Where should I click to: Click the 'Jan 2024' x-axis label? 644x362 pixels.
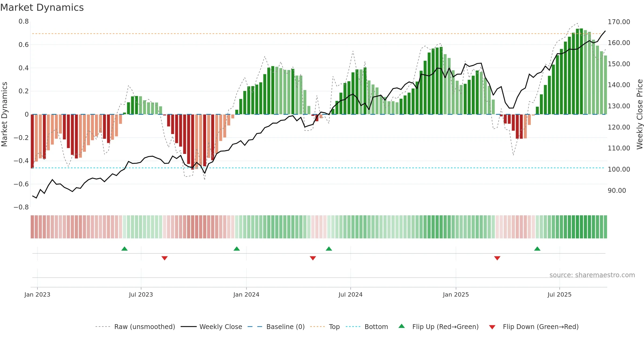tap(246, 294)
